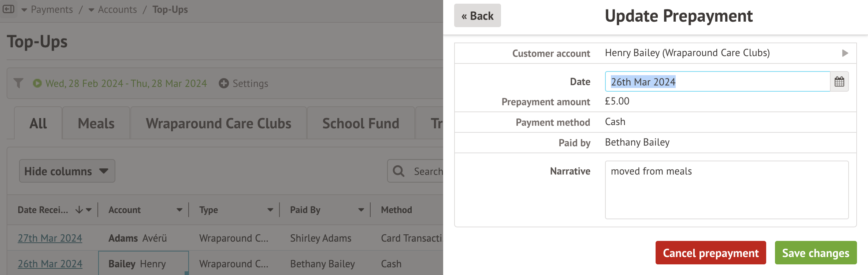
Task: Switch to the Meals tab
Action: pyautogui.click(x=96, y=123)
